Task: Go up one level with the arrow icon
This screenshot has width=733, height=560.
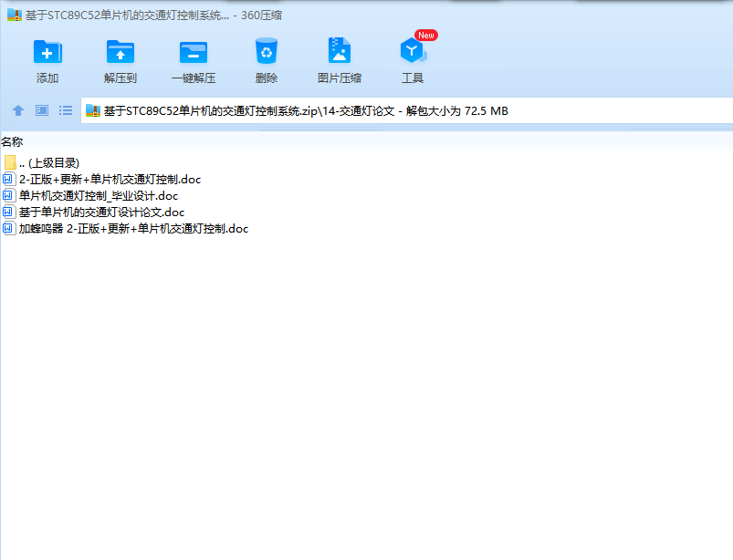Action: click(x=18, y=110)
